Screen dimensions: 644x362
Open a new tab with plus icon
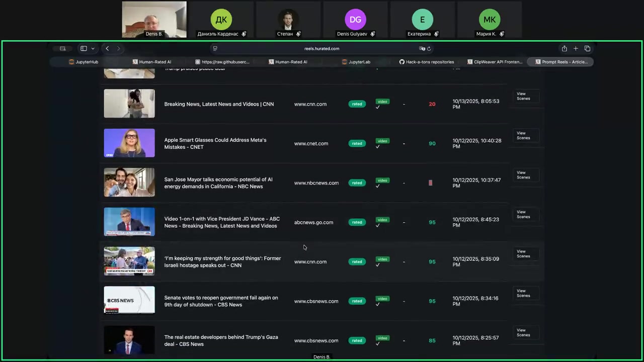[x=576, y=49]
